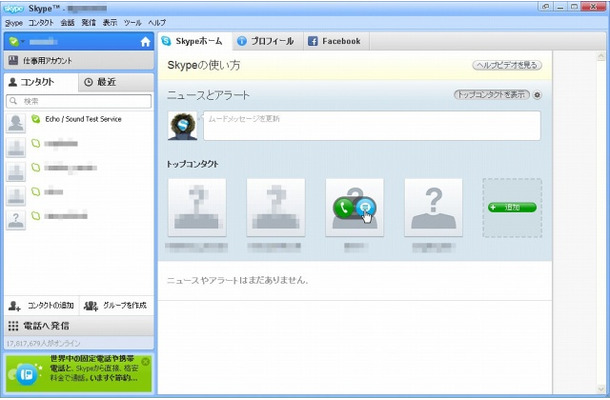The width and height of the screenshot is (610, 400).
Task: Click トップコンタクトを表示 button
Action: [492, 95]
